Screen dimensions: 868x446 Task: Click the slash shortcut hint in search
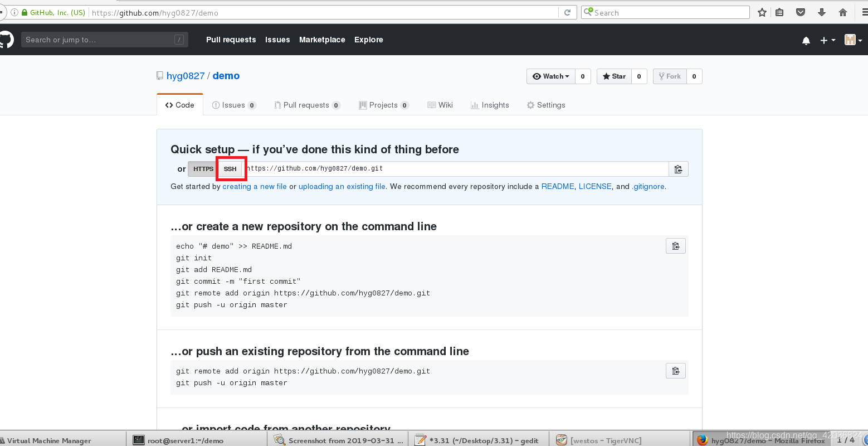coord(179,40)
